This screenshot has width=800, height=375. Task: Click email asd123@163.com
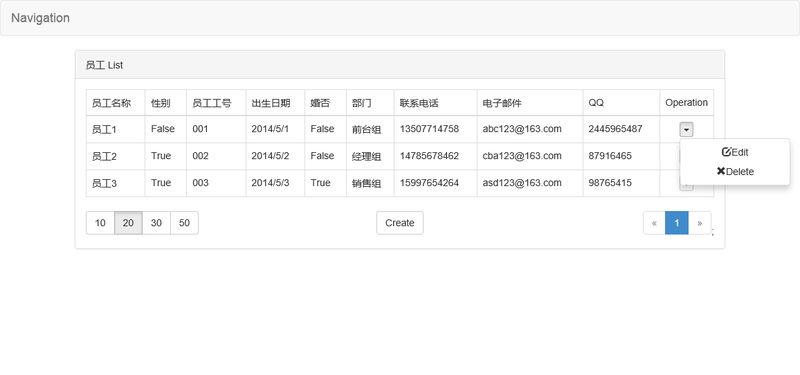(522, 183)
